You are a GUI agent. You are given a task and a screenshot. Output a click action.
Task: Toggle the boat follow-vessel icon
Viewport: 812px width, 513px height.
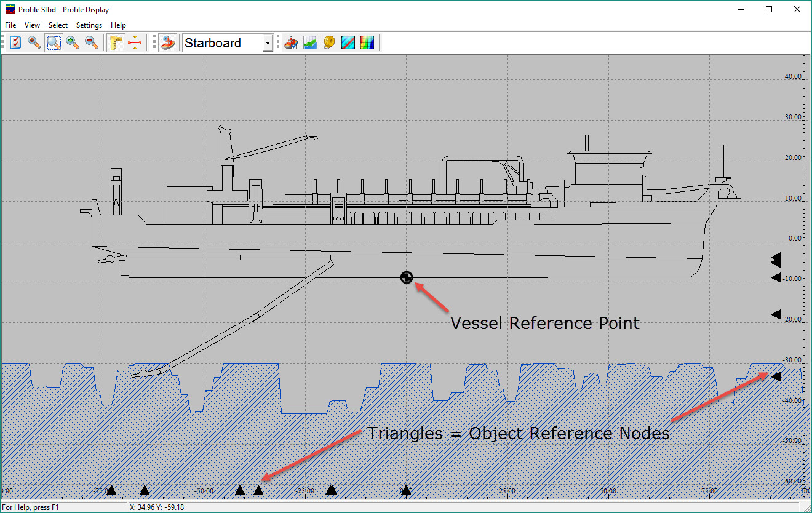coord(167,42)
